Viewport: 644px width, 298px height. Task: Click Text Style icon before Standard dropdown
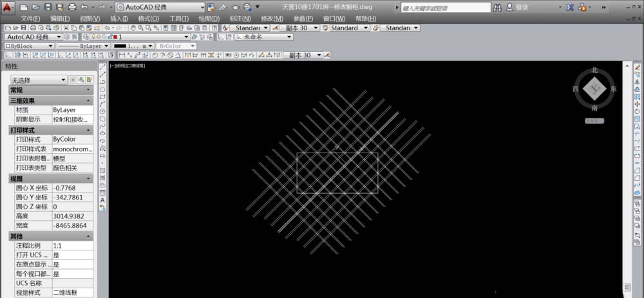click(225, 28)
